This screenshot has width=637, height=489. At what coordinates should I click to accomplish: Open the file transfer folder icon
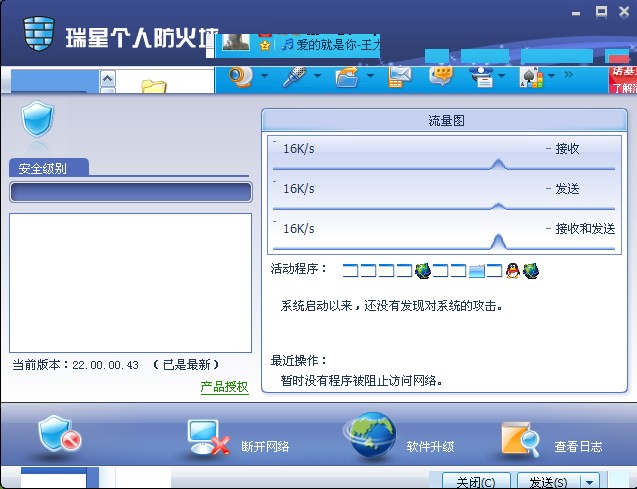[347, 77]
